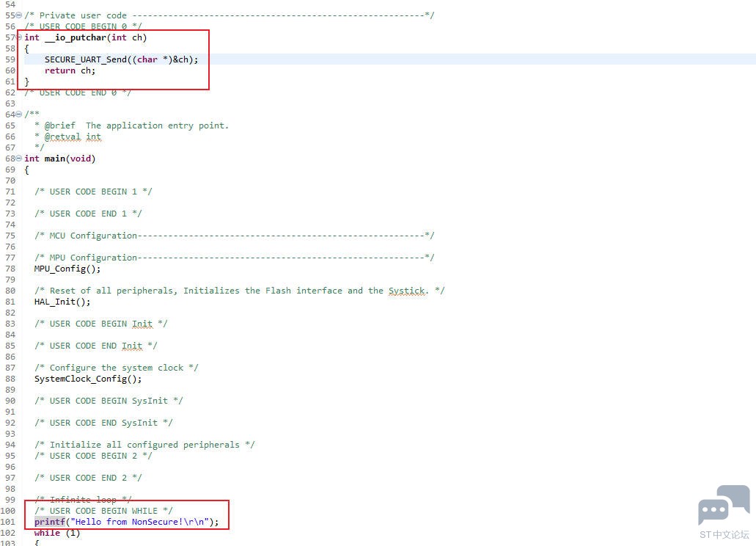Click the '@retval int' comment line
Viewport: 756px width, 546px height.
pos(68,136)
